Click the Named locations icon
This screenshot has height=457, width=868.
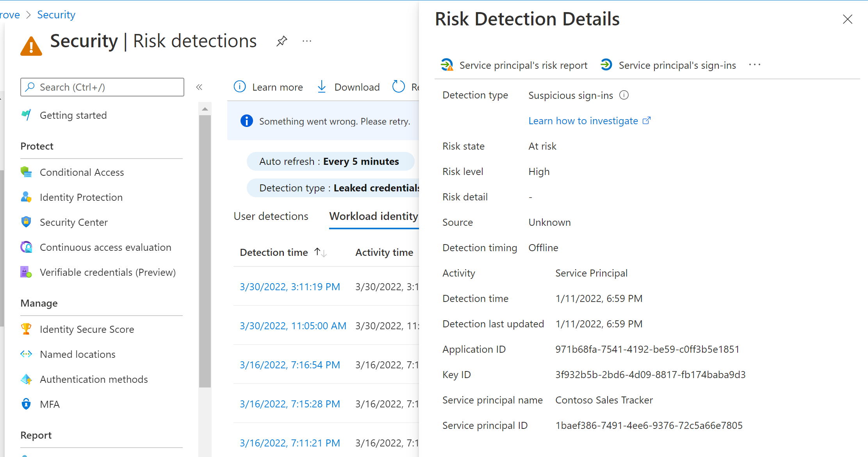[x=27, y=354]
